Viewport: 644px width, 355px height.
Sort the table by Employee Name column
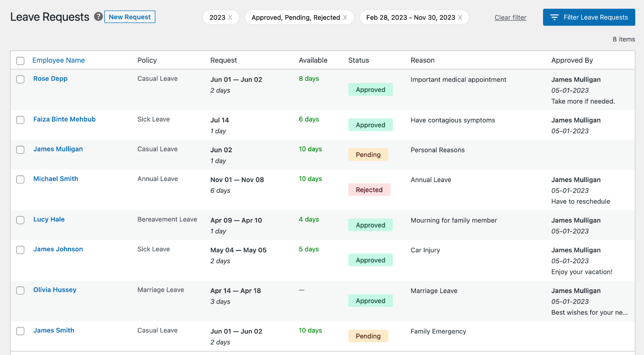pyautogui.click(x=58, y=60)
